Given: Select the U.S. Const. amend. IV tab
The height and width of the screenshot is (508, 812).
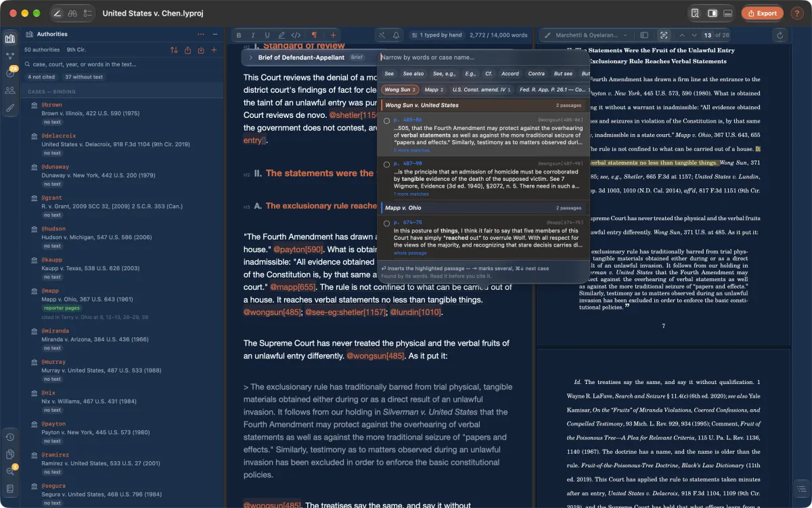Looking at the screenshot, I should [480, 89].
